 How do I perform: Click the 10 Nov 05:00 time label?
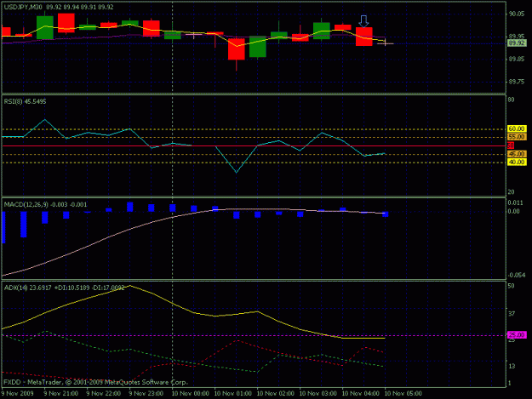pyautogui.click(x=403, y=394)
